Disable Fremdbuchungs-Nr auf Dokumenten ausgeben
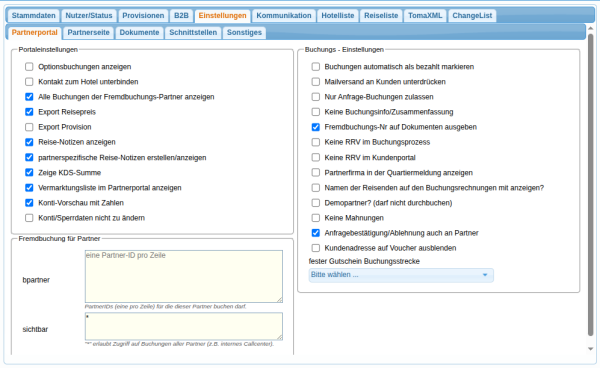 click(316, 127)
